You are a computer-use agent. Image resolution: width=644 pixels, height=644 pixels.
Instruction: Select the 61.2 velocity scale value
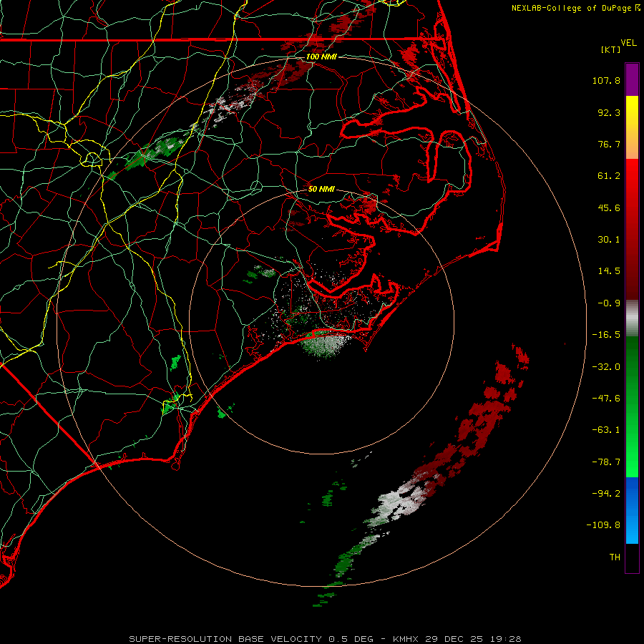coord(609,176)
